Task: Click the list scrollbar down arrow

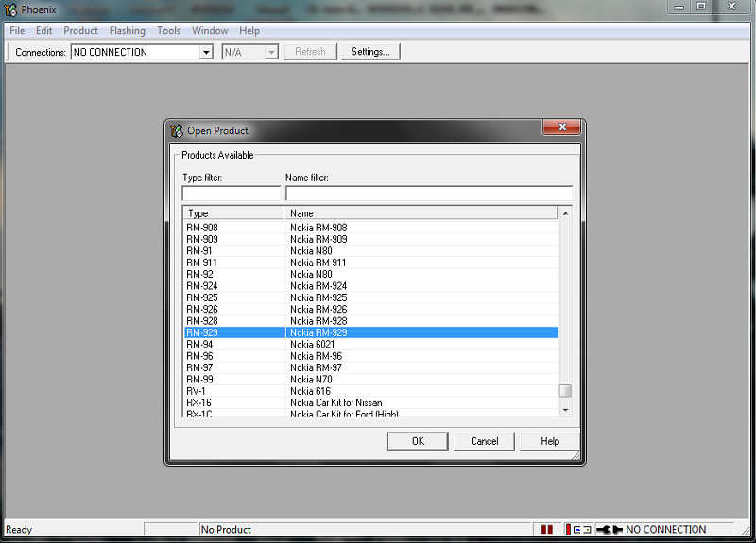Action: pyautogui.click(x=565, y=410)
